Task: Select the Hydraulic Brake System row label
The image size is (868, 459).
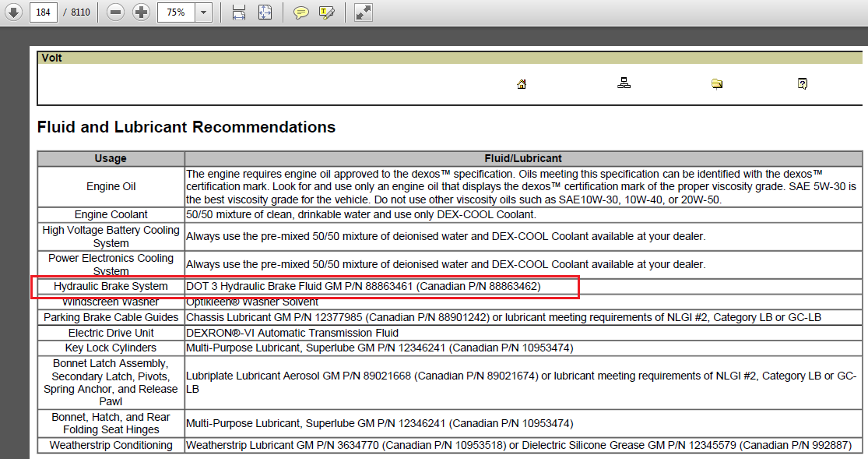Action: pos(111,287)
